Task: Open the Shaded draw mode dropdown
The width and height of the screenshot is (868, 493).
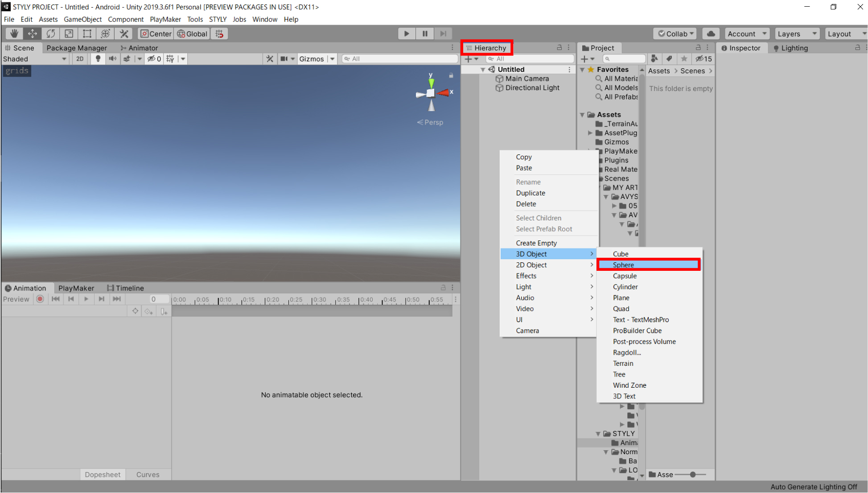Action: coord(35,58)
